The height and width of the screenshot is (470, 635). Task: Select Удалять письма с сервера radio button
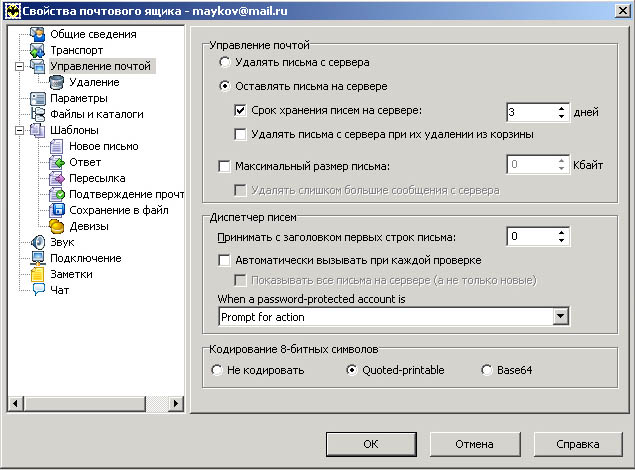pos(225,63)
